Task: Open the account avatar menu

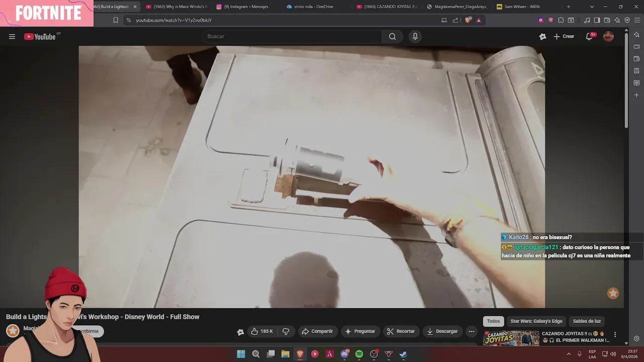Action: (608, 36)
